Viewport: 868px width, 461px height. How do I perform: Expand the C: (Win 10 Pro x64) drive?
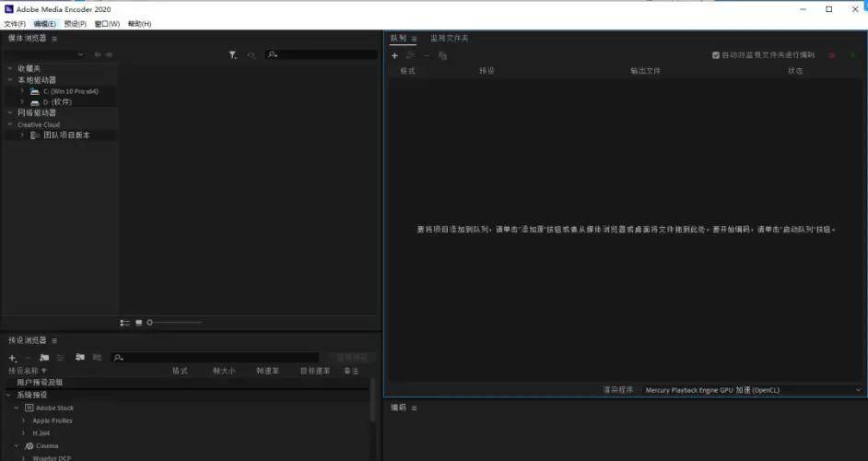point(22,91)
